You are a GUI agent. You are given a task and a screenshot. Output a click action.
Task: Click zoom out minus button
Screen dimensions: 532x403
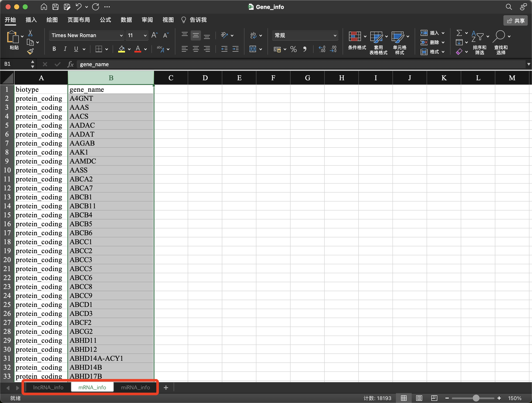(447, 398)
